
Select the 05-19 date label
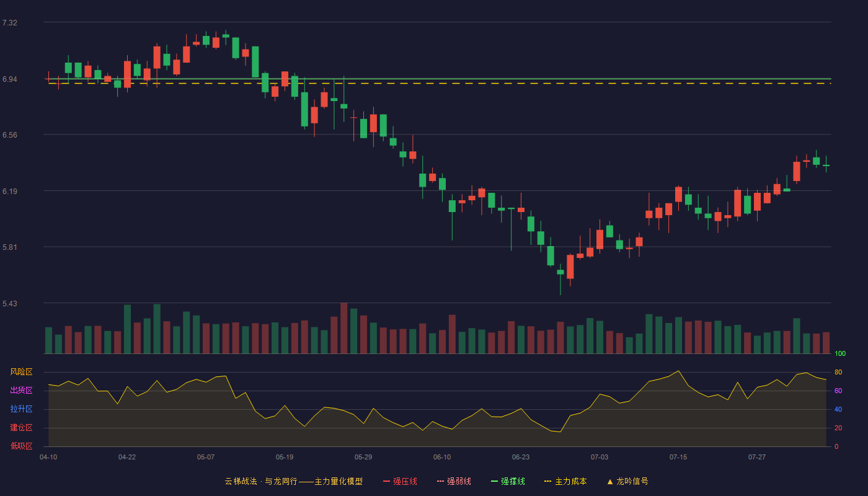(285, 457)
